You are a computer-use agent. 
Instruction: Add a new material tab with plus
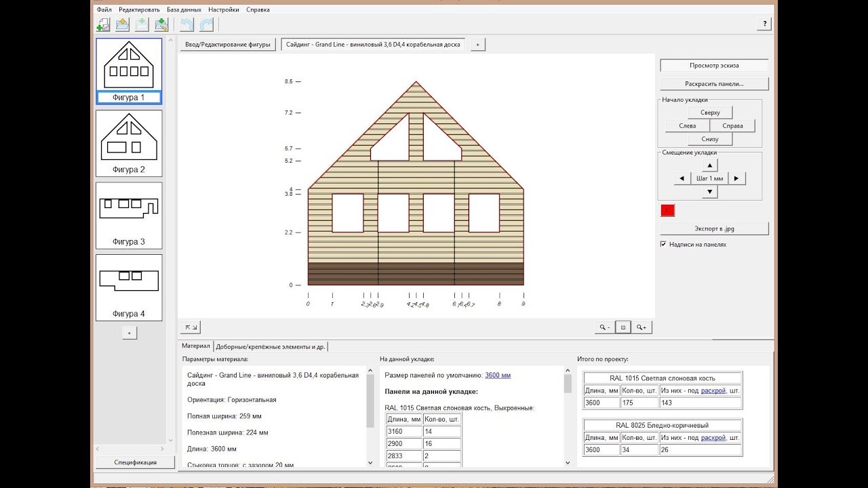pos(477,45)
